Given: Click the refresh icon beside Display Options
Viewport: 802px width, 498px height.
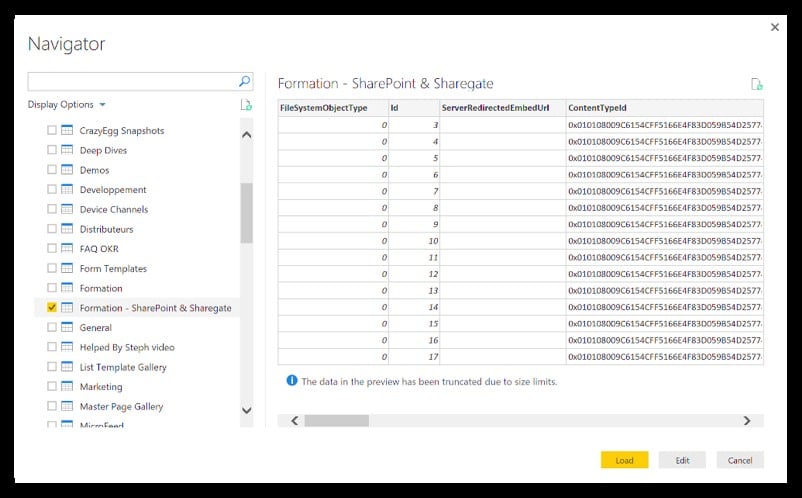Looking at the screenshot, I should pos(246,105).
